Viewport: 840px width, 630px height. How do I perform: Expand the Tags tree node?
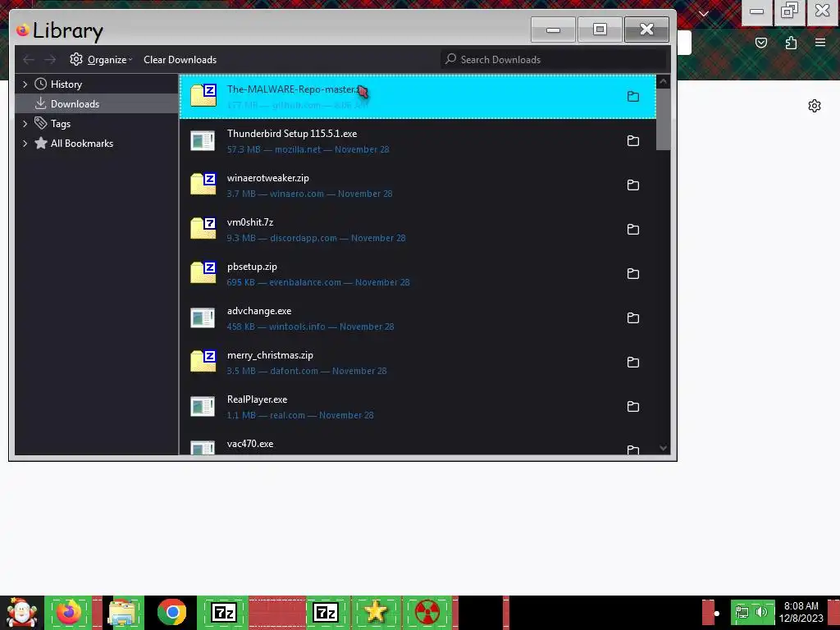[25, 124]
